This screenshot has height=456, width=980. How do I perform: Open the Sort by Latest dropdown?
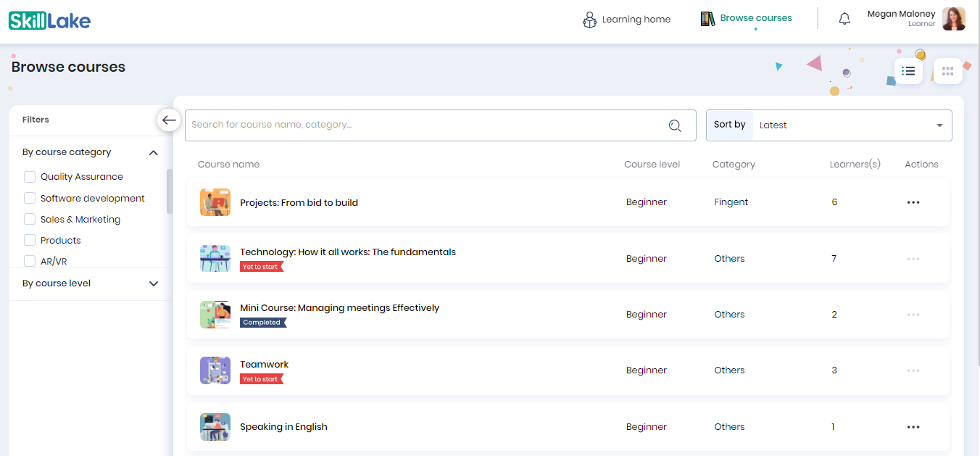pyautogui.click(x=852, y=125)
